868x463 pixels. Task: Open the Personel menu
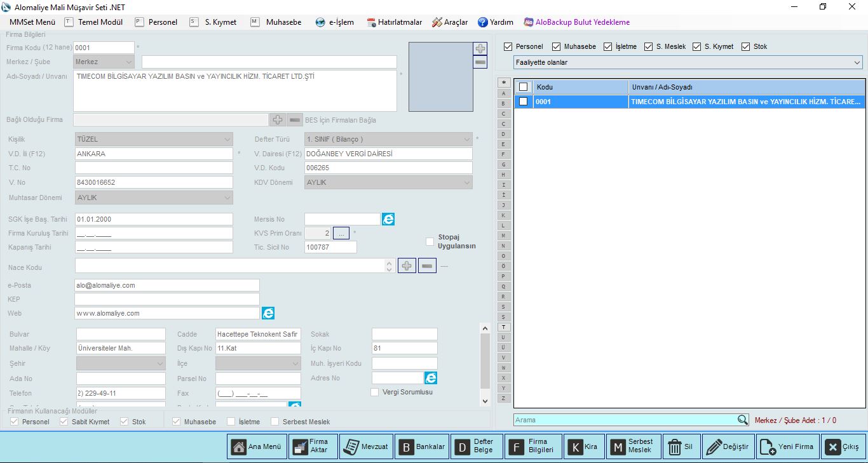pyautogui.click(x=156, y=22)
